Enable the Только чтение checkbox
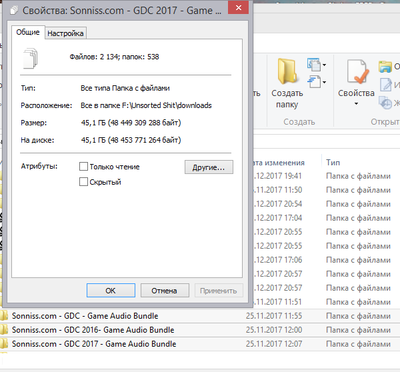This screenshot has height=372, width=400. [83, 166]
